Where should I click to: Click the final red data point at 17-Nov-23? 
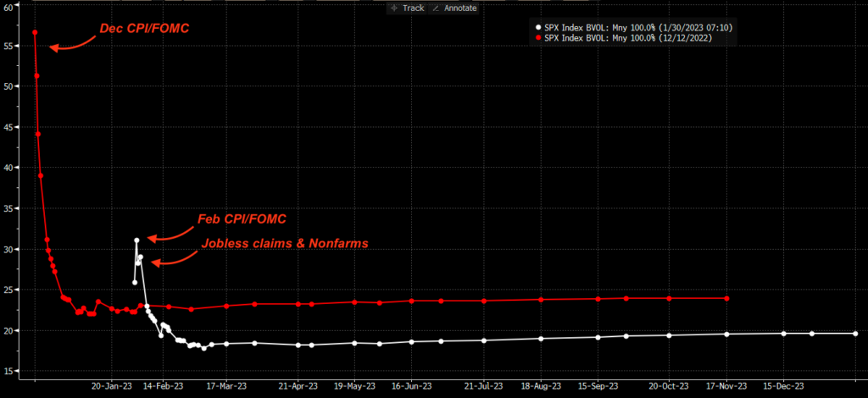pyautogui.click(x=726, y=298)
